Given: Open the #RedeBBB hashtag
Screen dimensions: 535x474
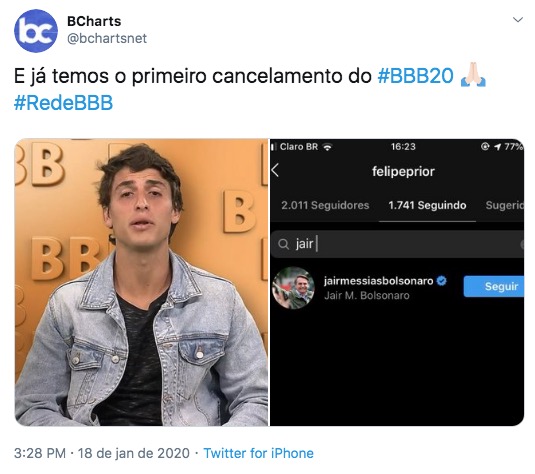Looking at the screenshot, I should (x=63, y=103).
